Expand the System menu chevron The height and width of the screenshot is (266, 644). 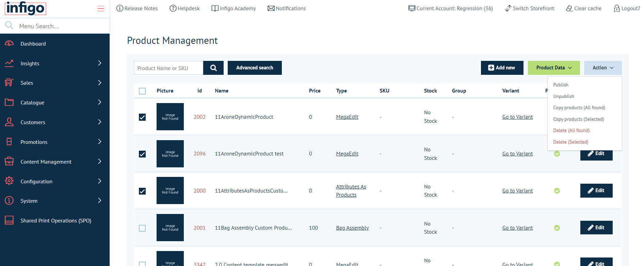tap(100, 200)
